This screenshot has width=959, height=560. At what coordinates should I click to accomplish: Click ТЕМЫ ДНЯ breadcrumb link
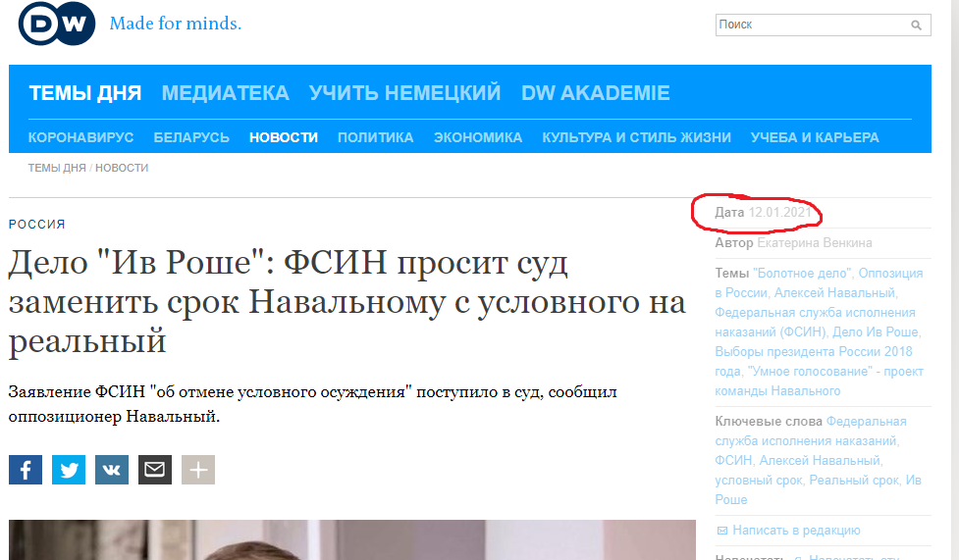(57, 168)
